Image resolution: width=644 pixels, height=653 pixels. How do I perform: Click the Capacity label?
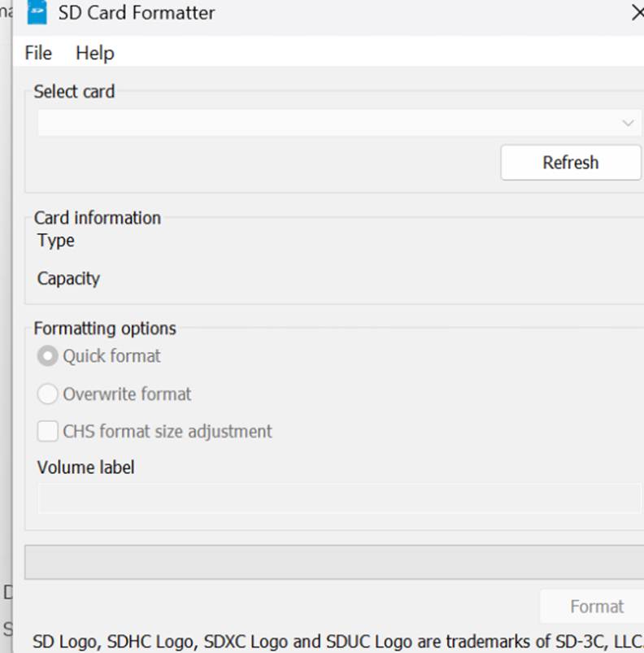[x=68, y=278]
